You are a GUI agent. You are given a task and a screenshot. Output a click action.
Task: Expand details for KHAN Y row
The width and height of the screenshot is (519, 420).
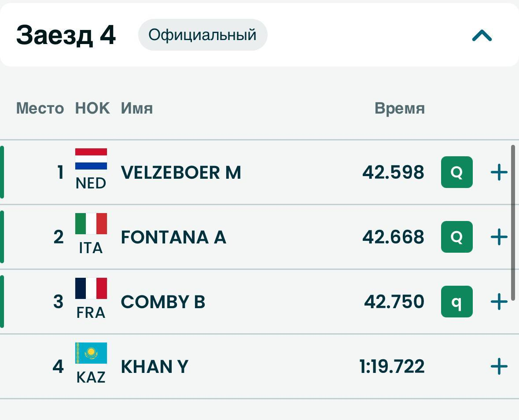tap(499, 366)
